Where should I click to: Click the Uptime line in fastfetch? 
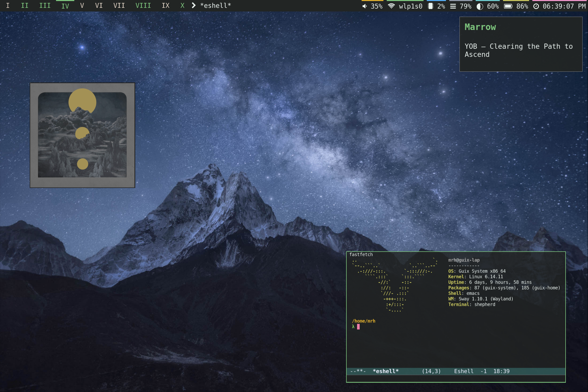pyautogui.click(x=490, y=282)
